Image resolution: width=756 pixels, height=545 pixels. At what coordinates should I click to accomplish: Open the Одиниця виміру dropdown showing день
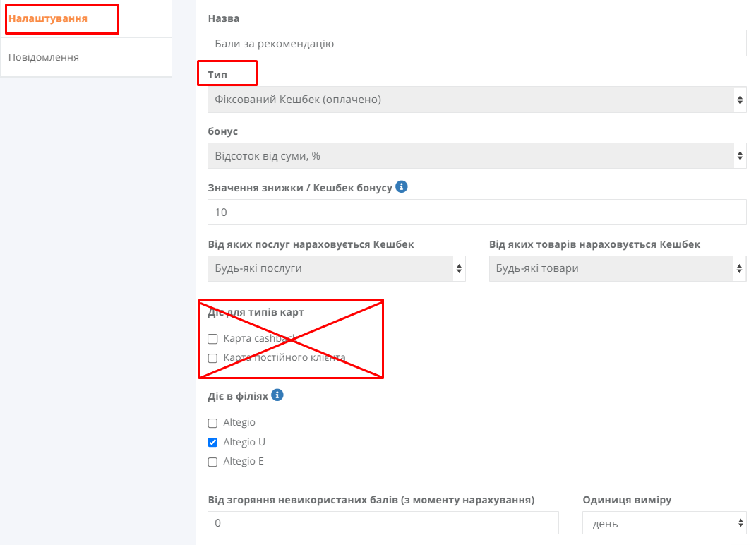(x=664, y=523)
